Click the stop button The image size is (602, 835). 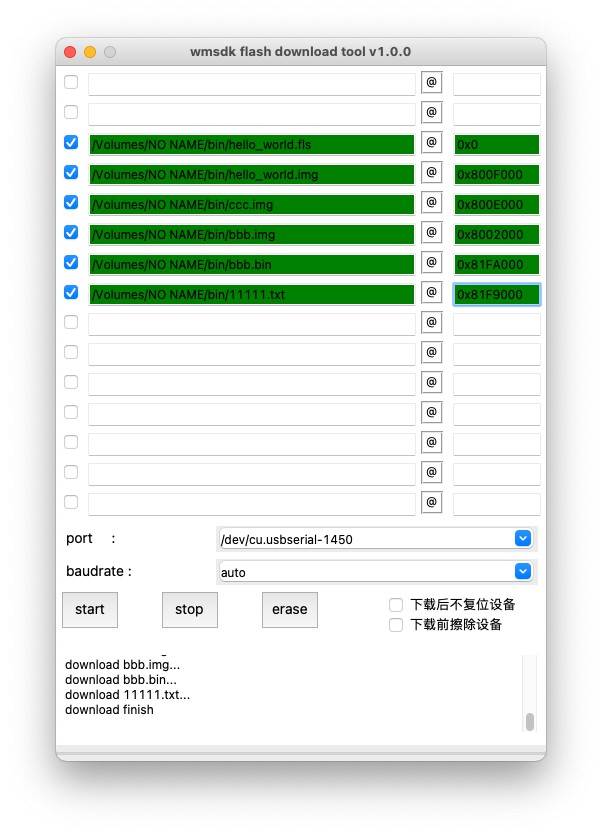point(189,609)
